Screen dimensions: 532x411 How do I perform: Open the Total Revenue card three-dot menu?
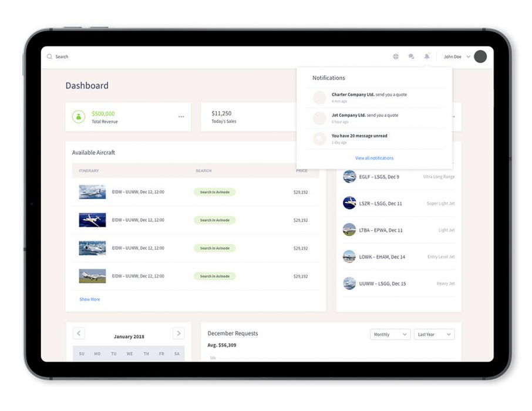coord(181,117)
